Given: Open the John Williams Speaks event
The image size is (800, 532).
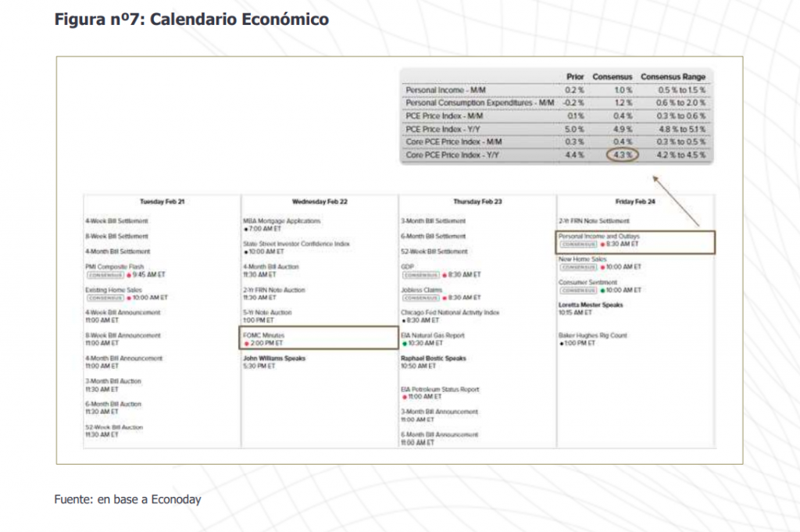Looking at the screenshot, I should (274, 359).
